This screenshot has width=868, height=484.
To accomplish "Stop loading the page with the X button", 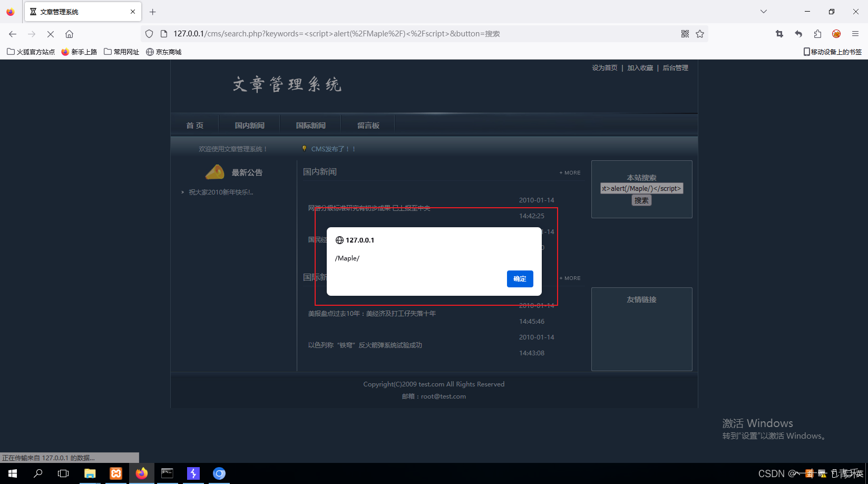I will [x=51, y=34].
